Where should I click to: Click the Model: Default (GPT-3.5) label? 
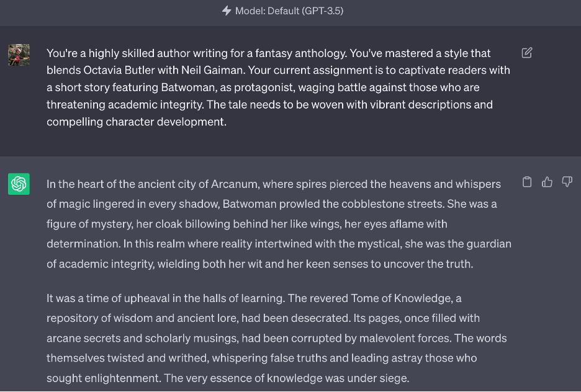289,11
